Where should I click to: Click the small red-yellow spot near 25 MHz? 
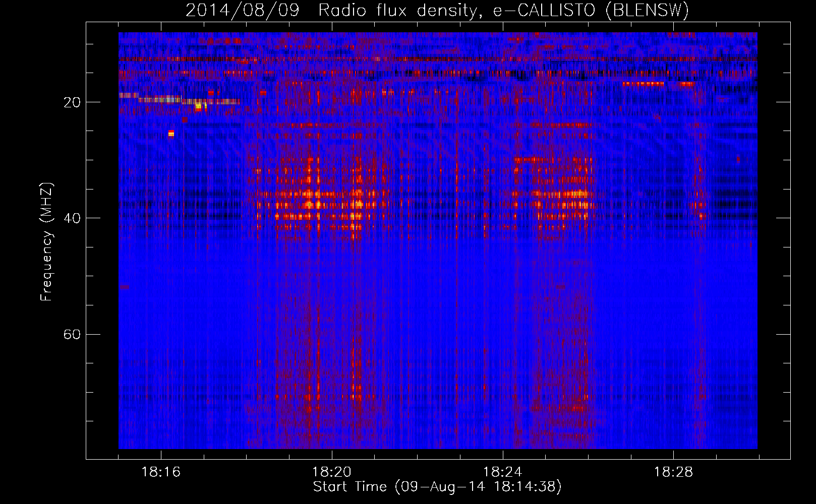coord(171,133)
